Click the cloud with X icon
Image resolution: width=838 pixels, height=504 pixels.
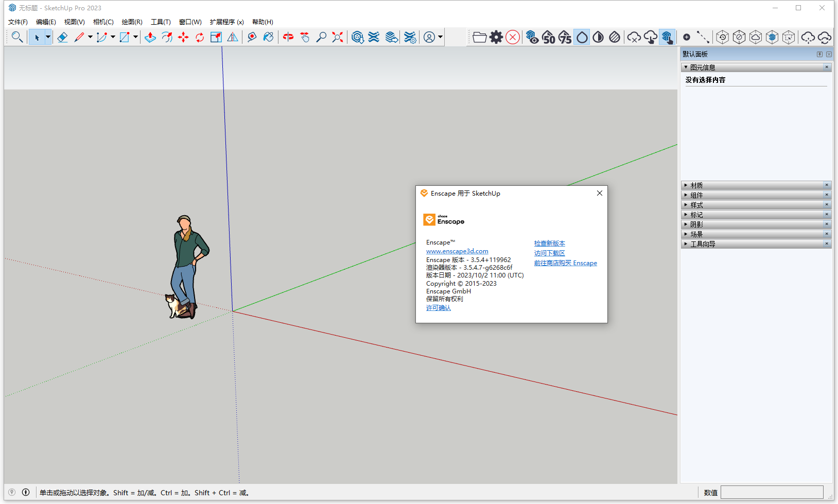(634, 37)
